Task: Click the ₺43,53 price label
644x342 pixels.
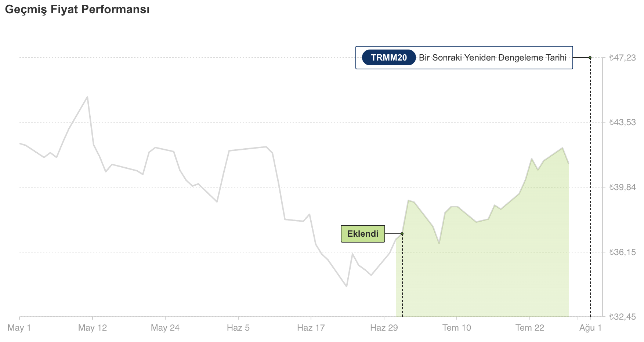Action: (623, 122)
